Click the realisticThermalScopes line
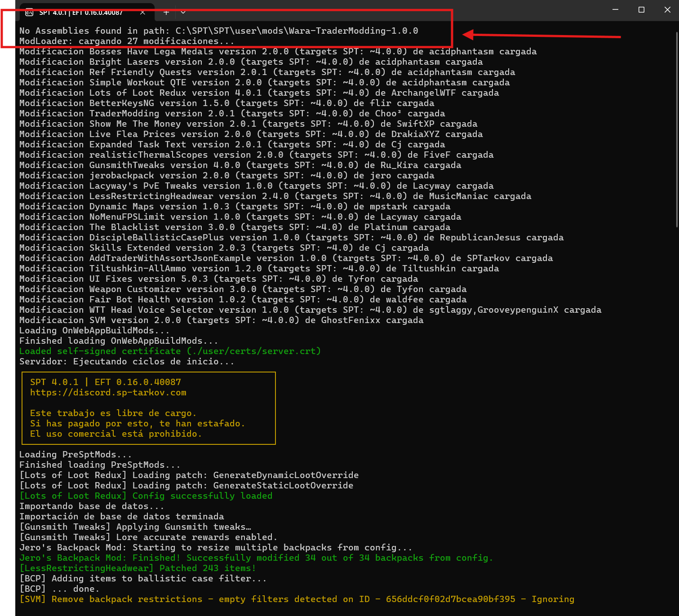This screenshot has height=616, width=679. (256, 155)
